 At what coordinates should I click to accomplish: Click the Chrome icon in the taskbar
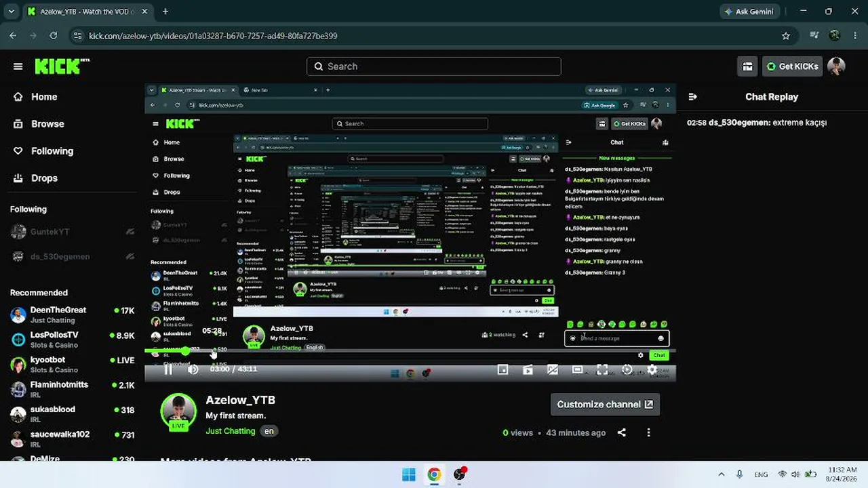pyautogui.click(x=434, y=474)
